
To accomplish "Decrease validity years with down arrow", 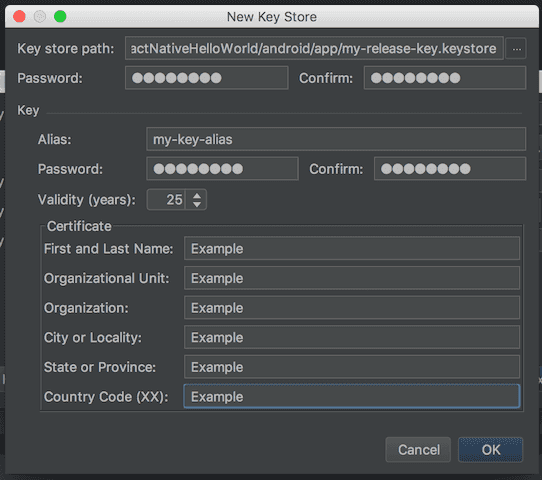I will pos(197,204).
